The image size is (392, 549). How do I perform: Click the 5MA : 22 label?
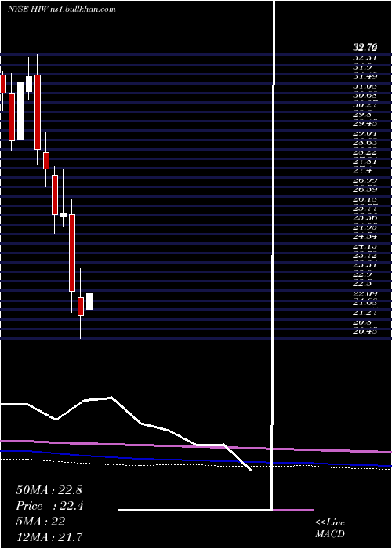41,522
